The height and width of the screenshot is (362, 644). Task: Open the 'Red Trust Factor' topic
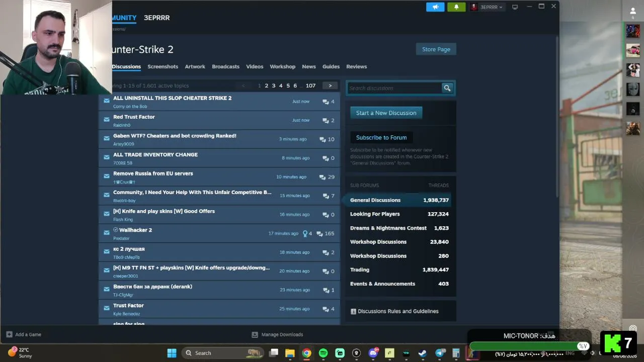134,117
